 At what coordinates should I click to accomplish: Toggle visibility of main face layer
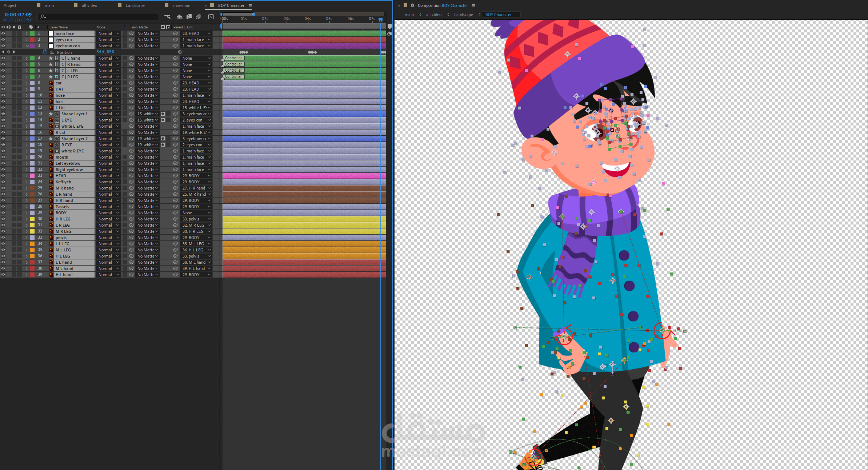pos(3,33)
